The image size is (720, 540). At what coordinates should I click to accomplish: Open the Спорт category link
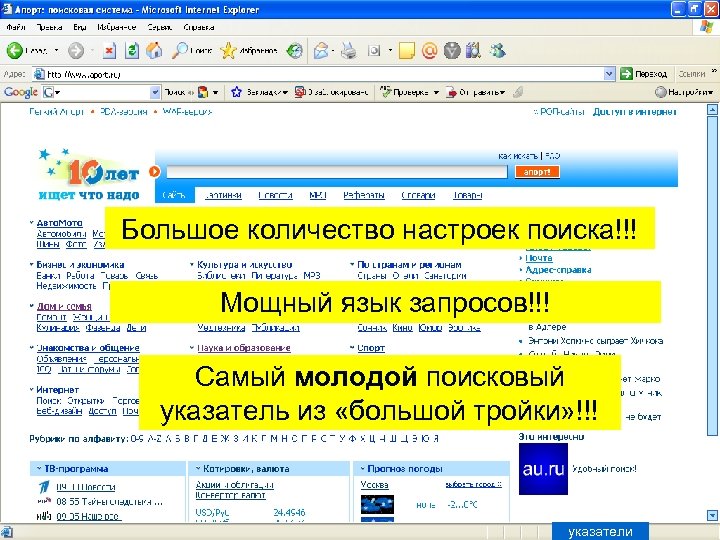(x=371, y=348)
